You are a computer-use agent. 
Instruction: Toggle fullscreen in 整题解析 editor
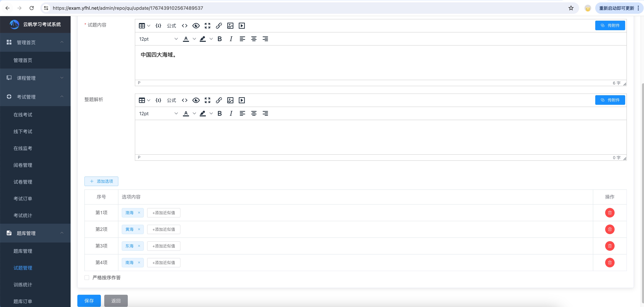[207, 100]
